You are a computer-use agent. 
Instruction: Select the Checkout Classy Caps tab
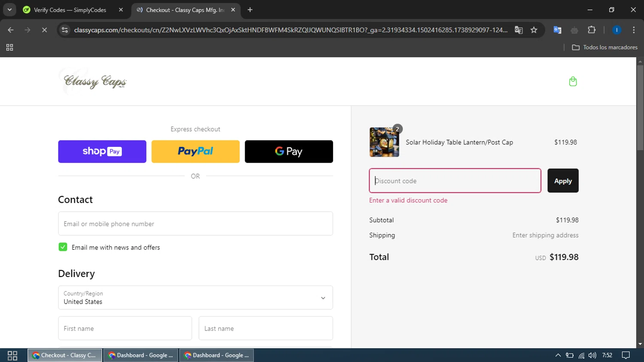[185, 10]
